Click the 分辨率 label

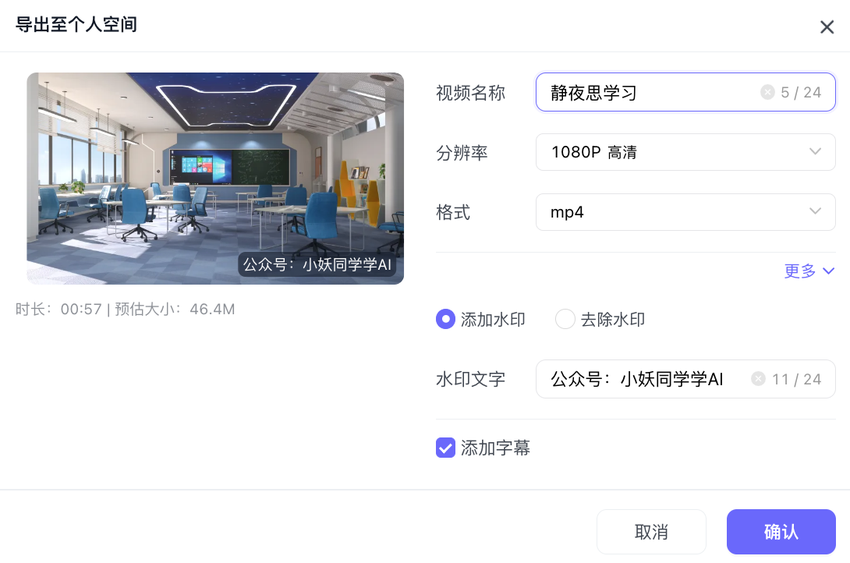click(x=462, y=153)
